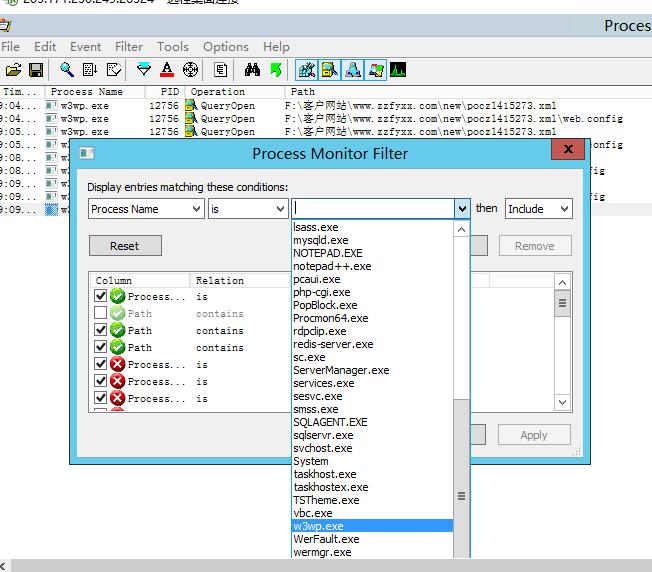The height and width of the screenshot is (572, 652).
Task: Toggle process and thread activity icon
Action: (x=375, y=70)
